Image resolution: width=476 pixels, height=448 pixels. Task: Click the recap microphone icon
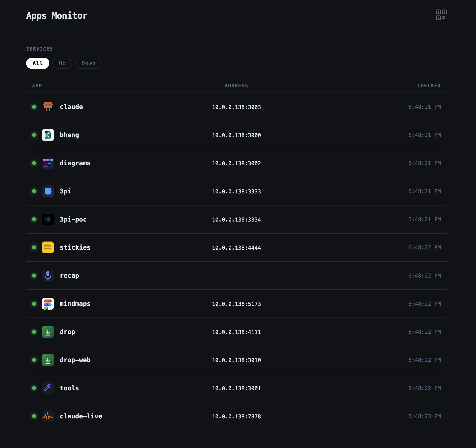[48, 276]
